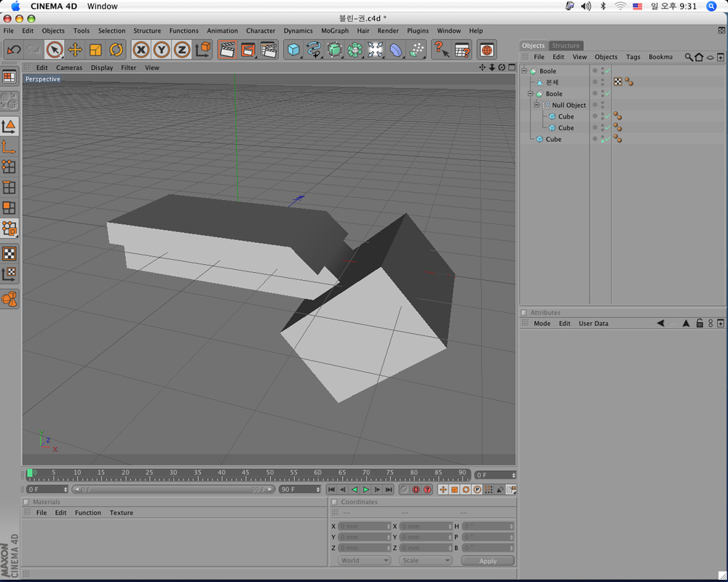Screen dimensions: 728x582
Task: Open the MoGraph menu
Action: 335,31
